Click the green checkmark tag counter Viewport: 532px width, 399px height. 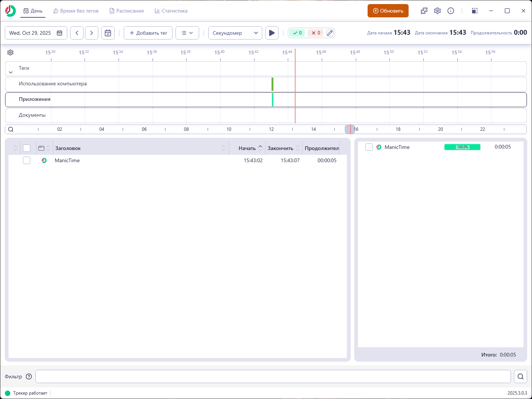(297, 33)
